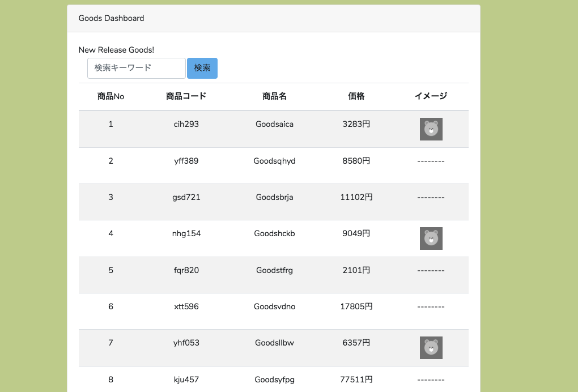The image size is (578, 392).
Task: Select product code yhf053
Action: pos(186,343)
